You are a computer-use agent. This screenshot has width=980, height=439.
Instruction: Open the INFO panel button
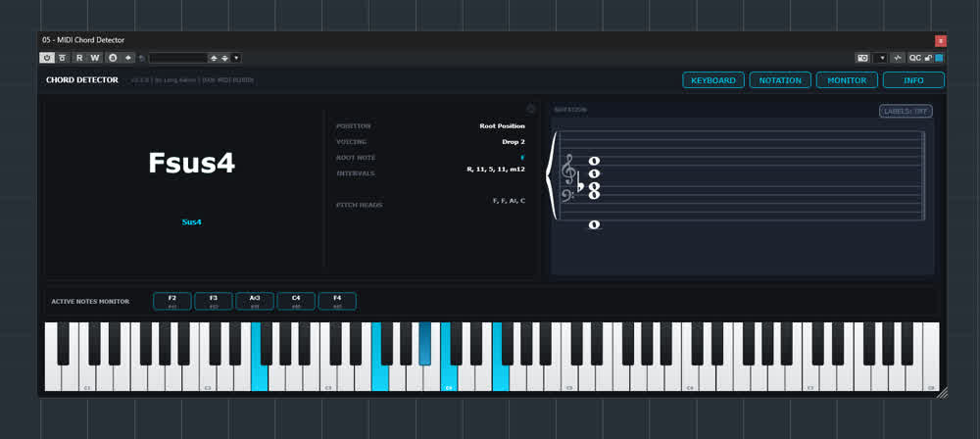[913, 80]
